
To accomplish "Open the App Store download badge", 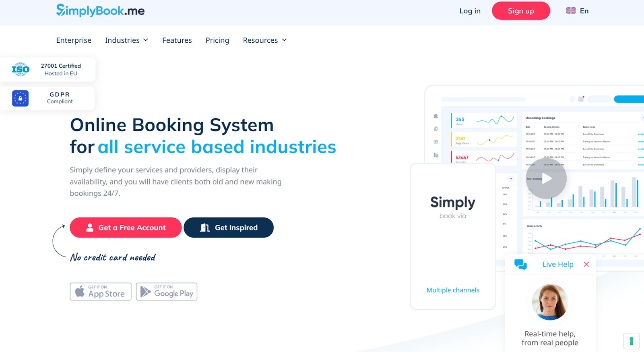I will [101, 292].
